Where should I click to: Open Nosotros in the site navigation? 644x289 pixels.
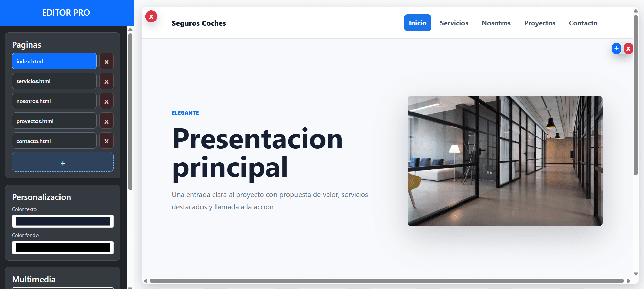point(496,23)
